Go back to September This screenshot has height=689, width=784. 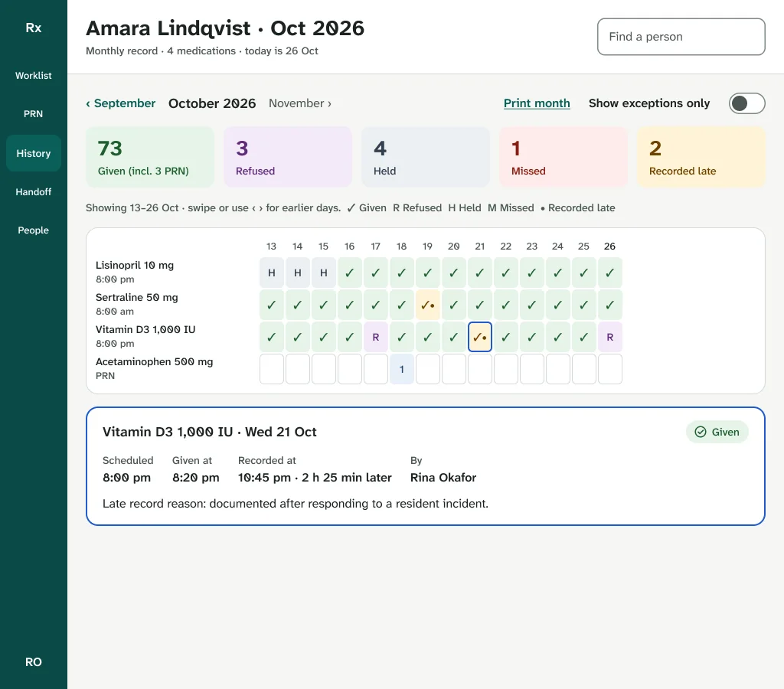(x=120, y=103)
